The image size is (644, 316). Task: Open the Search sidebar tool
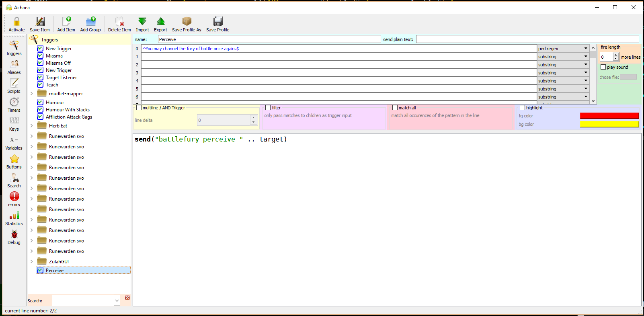click(14, 181)
